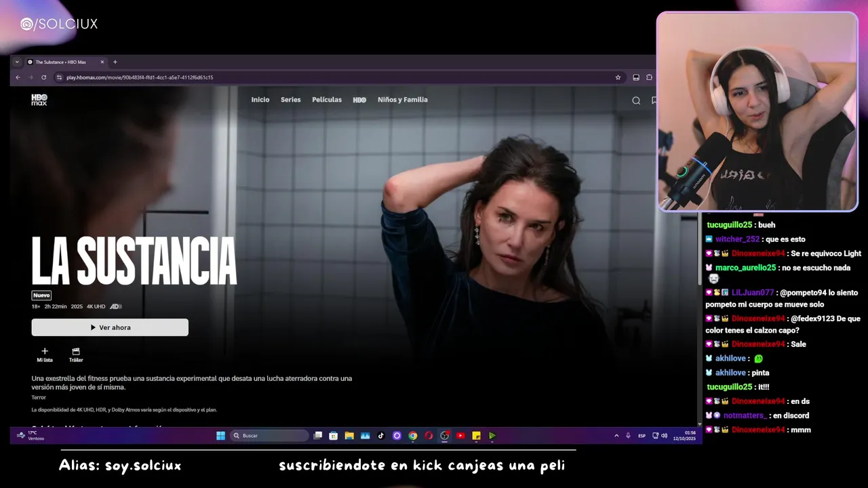Image resolution: width=868 pixels, height=488 pixels.
Task: Open the Películas section
Action: [x=327, y=100]
